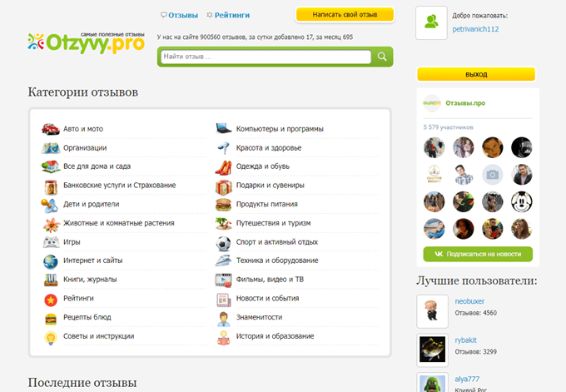Click the Mickey Mouse member avatar
Screen dimensions: 566x392
click(521, 201)
